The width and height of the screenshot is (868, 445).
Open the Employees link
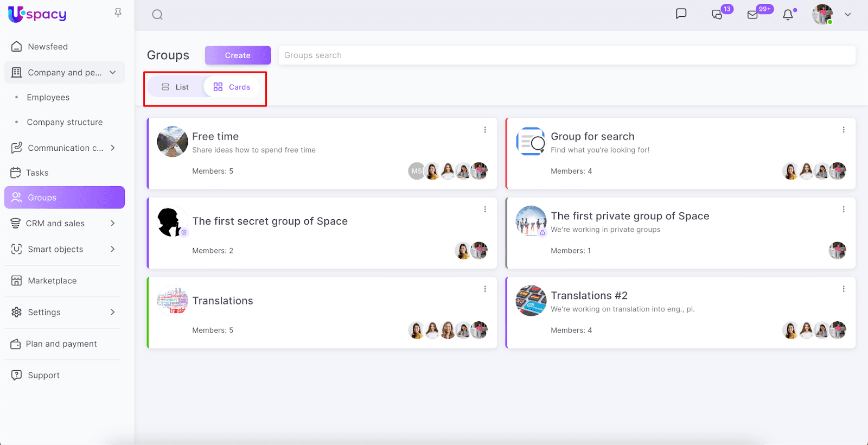tap(48, 98)
